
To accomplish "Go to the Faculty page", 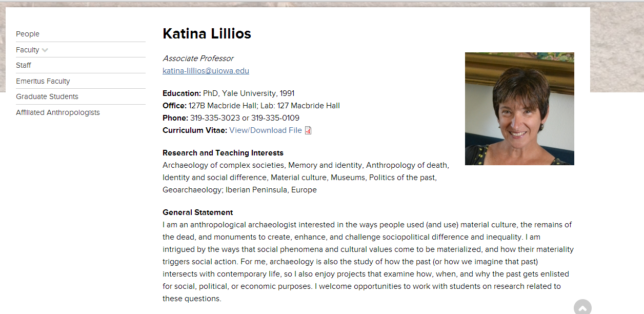I will [x=27, y=50].
